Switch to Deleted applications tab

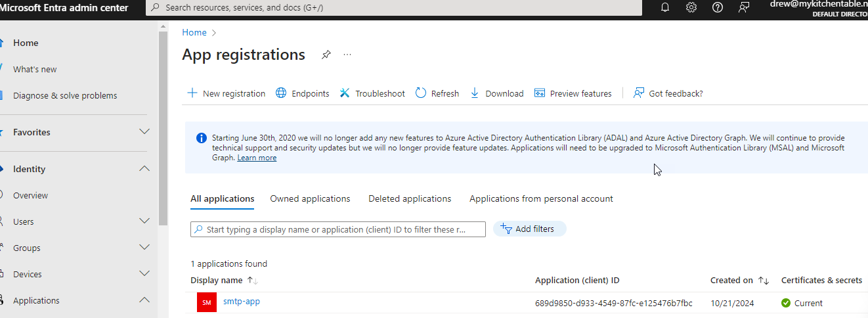pos(410,198)
